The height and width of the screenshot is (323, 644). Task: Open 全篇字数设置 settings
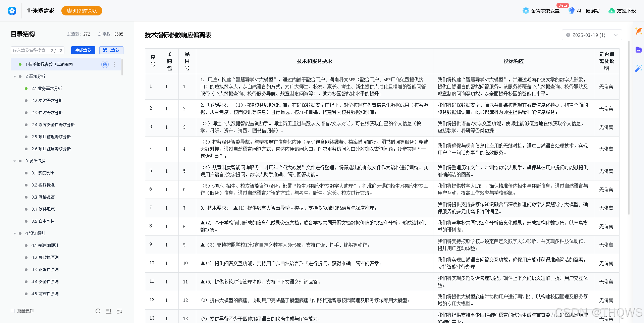(x=541, y=11)
